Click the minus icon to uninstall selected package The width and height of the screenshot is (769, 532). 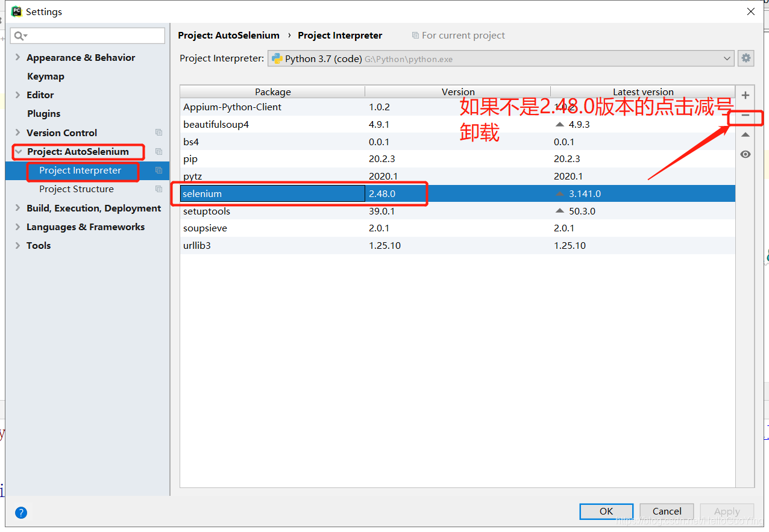tap(745, 115)
